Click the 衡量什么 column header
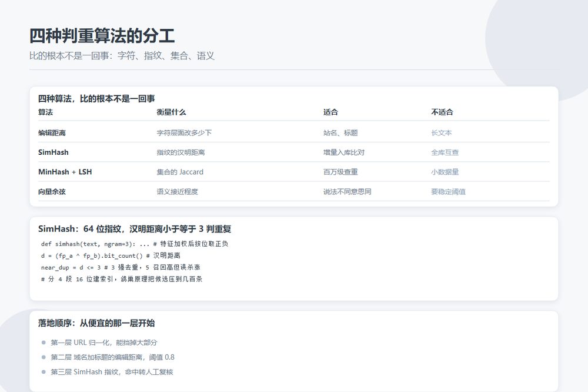Screen dimensions: 588x392 [171, 112]
